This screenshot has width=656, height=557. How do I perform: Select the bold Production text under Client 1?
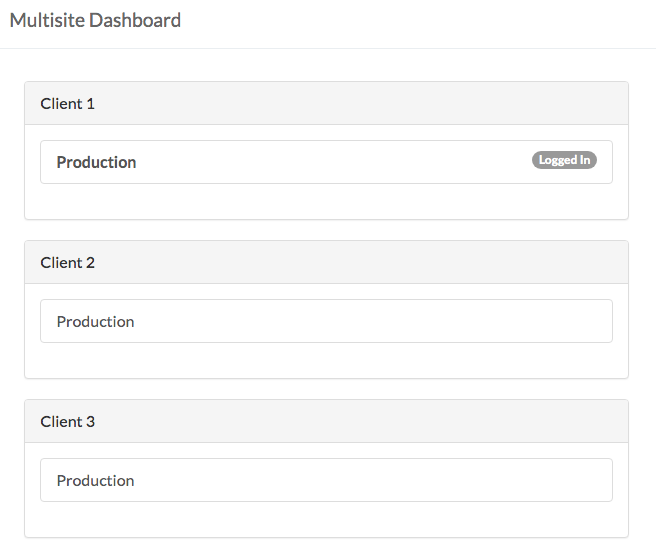(x=96, y=162)
